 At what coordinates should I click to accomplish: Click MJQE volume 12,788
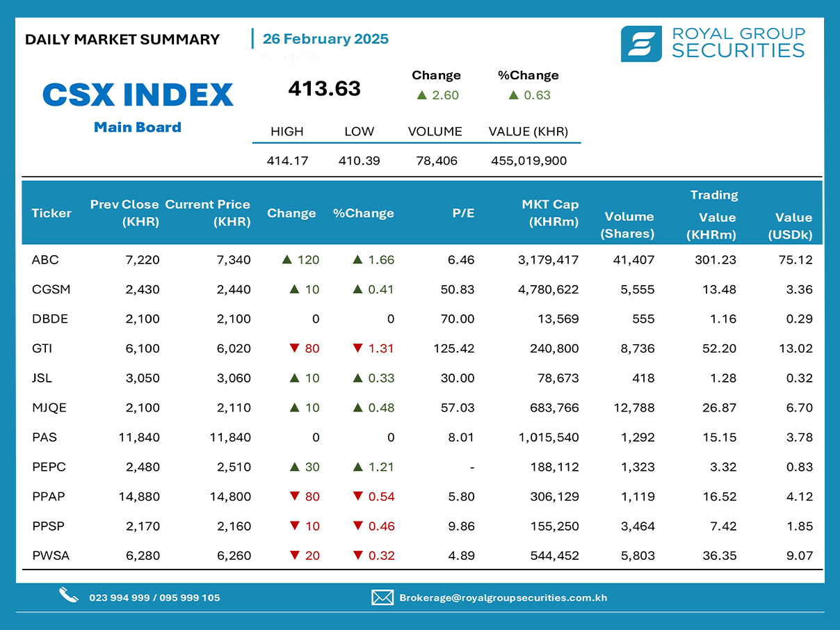coord(636,407)
